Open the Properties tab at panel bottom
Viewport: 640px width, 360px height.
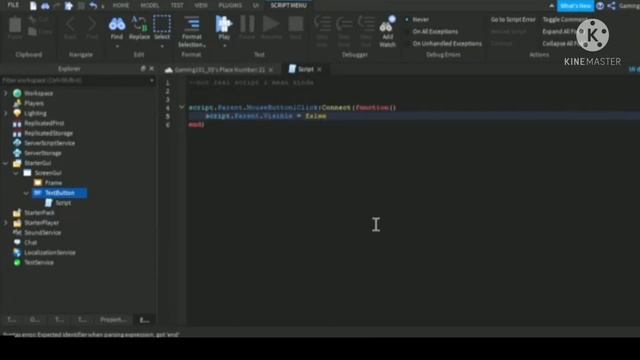[113, 320]
